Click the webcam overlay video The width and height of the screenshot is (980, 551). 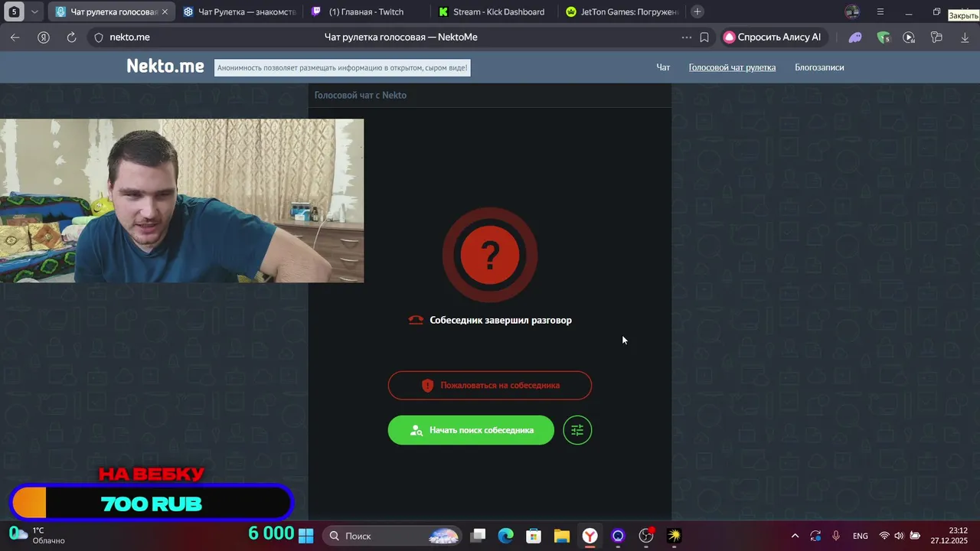(181, 201)
